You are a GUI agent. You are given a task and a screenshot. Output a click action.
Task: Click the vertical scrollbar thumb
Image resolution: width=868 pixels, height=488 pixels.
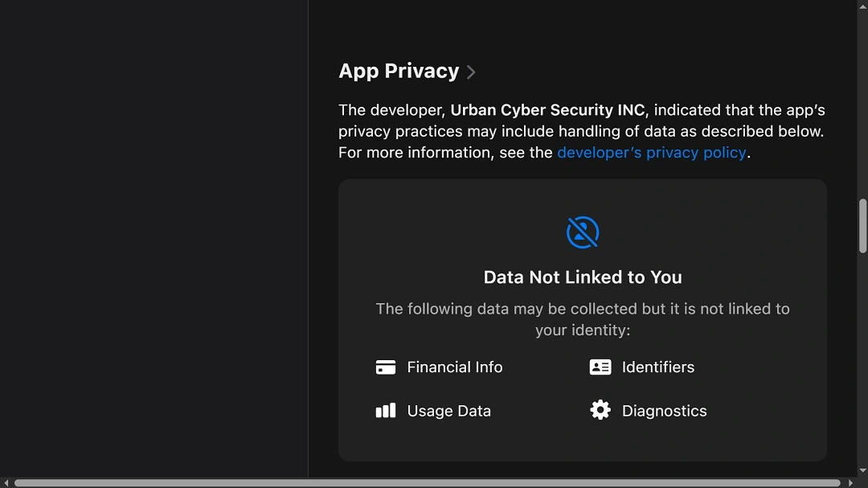click(x=862, y=226)
